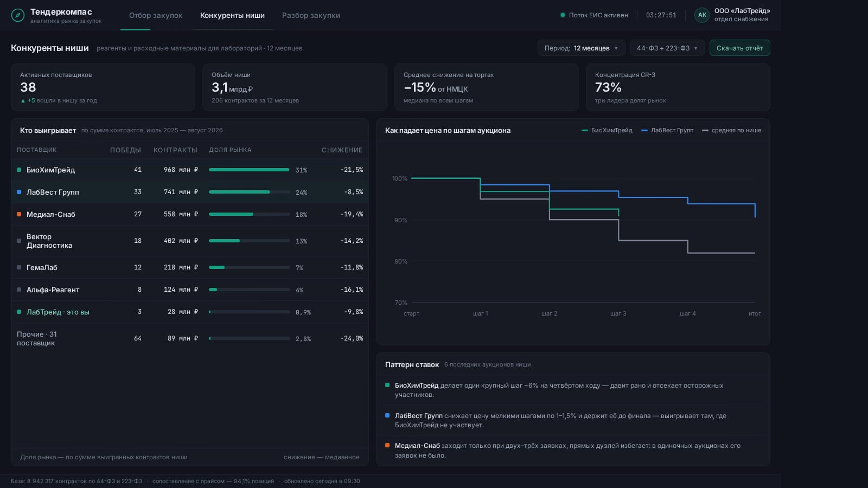This screenshot has width=868, height=488.
Task: Click the Тендеркомпас compass logo icon
Action: coord(18,15)
